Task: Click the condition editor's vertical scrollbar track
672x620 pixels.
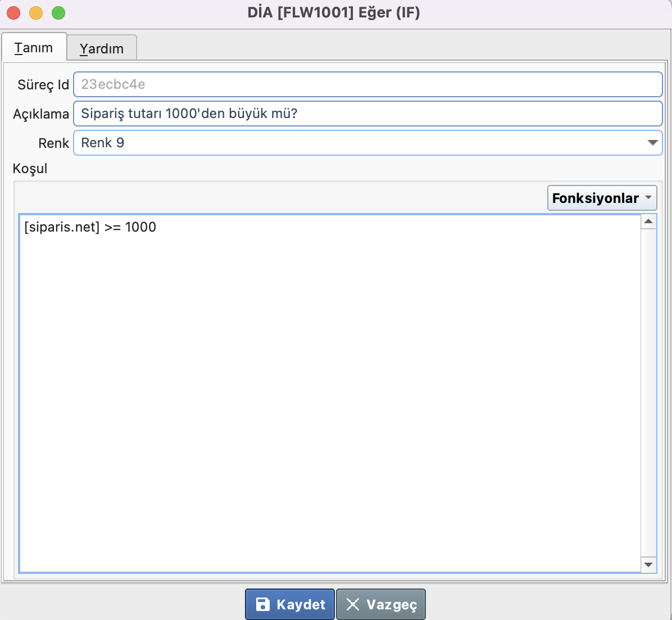Action: [648, 393]
